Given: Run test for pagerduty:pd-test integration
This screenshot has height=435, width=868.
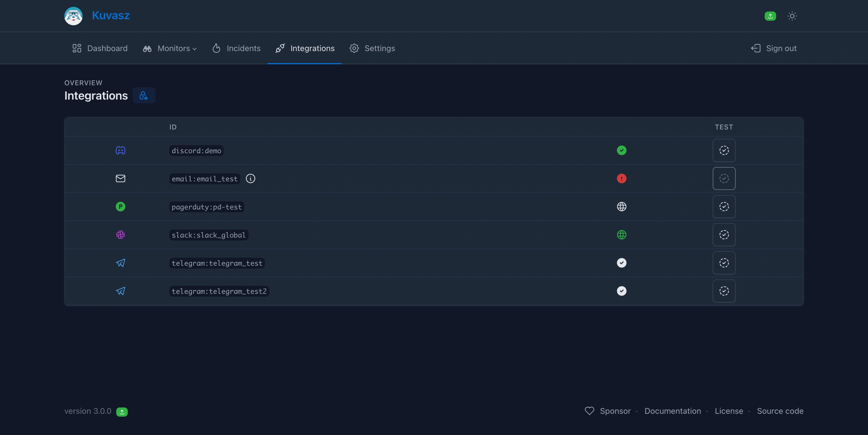Looking at the screenshot, I should click(x=724, y=207).
